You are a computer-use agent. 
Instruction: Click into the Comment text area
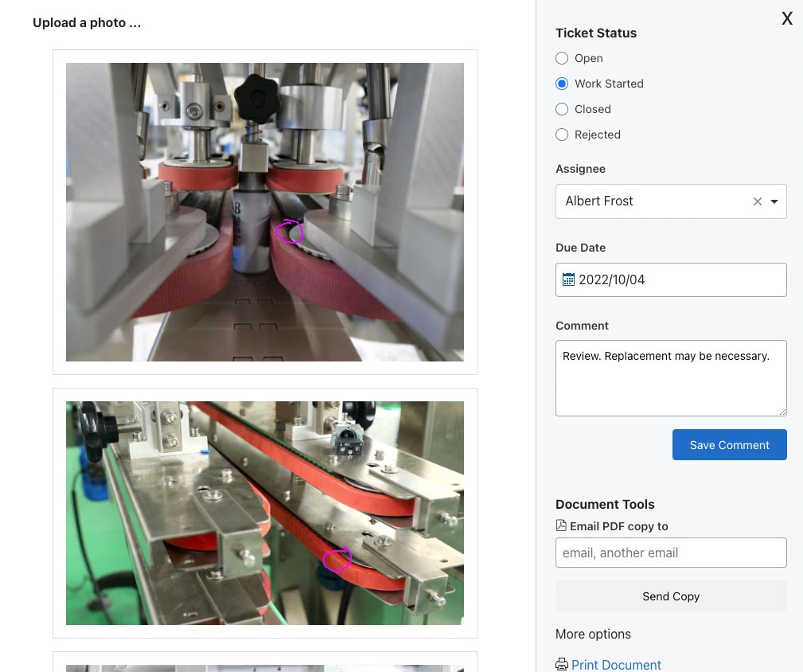point(671,378)
